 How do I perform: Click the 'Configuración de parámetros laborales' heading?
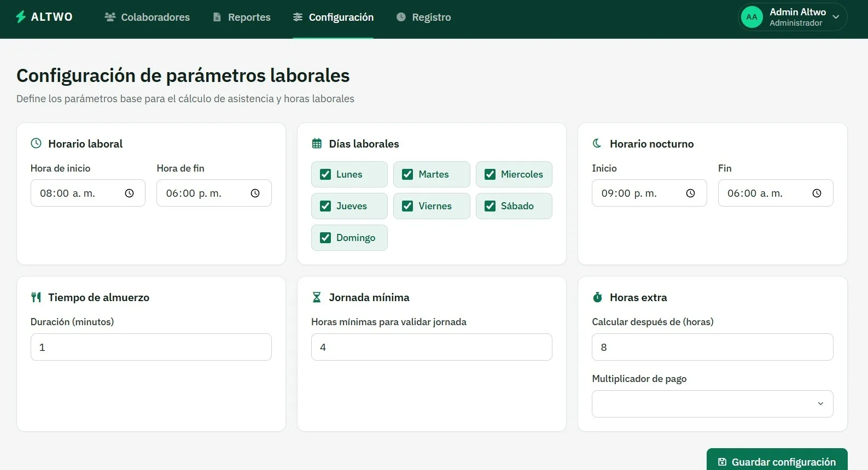[x=183, y=75]
